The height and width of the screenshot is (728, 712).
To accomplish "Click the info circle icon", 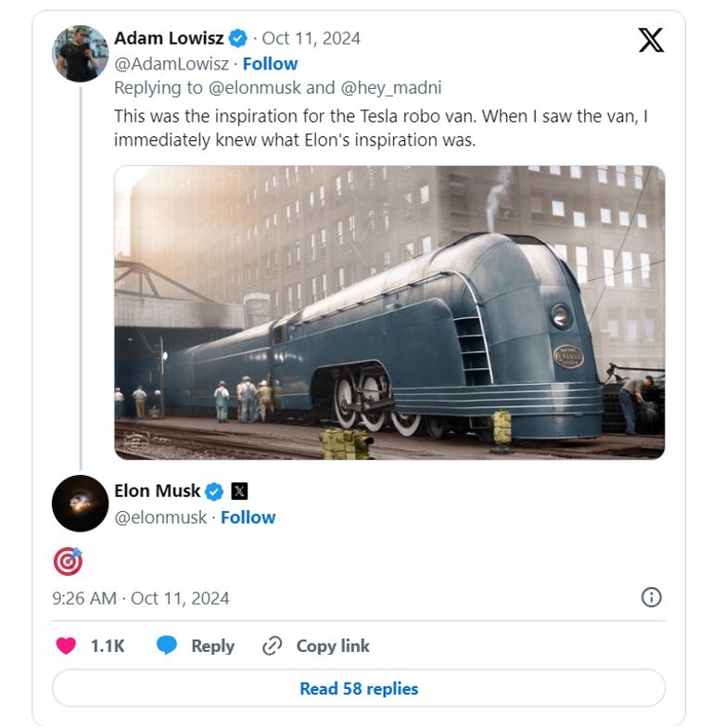I will (652, 597).
